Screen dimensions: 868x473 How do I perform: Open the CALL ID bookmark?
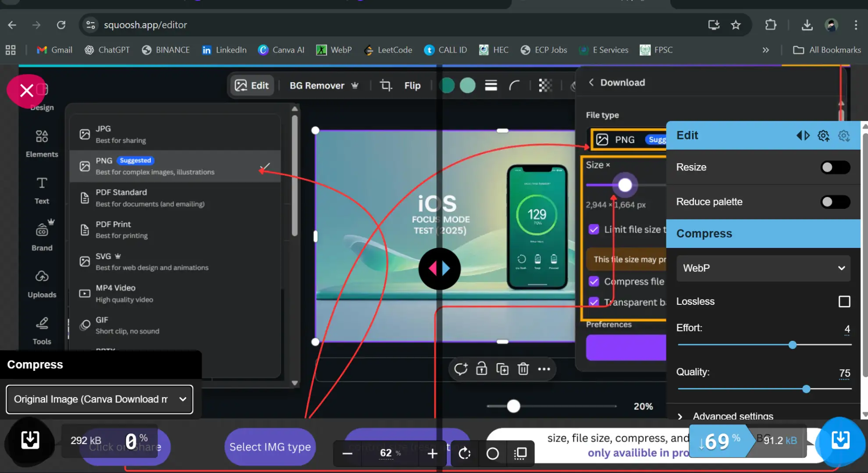coord(445,50)
